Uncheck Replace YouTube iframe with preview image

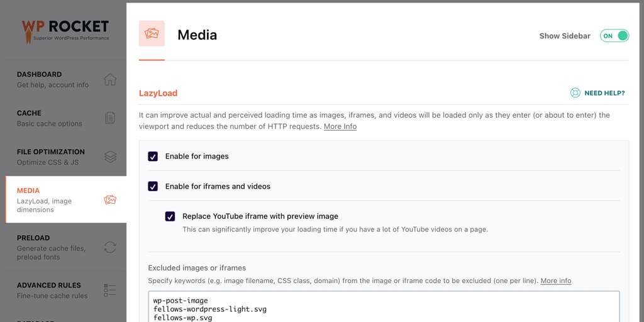[170, 216]
